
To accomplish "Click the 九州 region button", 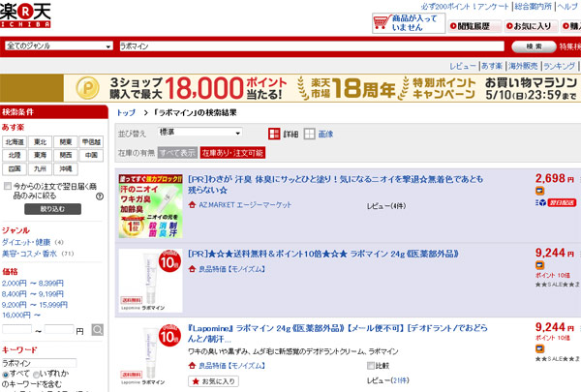I will 40,169.
